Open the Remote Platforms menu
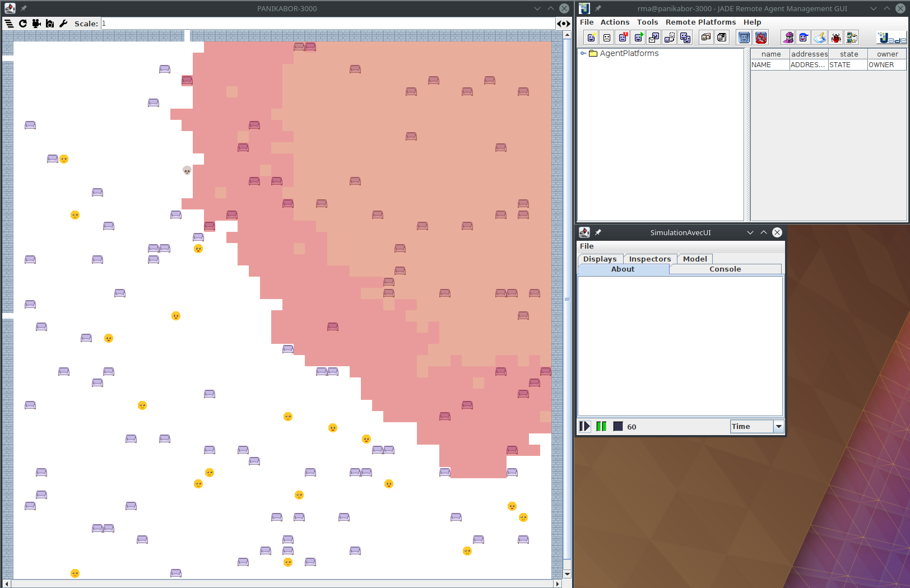910x588 pixels. coord(700,22)
